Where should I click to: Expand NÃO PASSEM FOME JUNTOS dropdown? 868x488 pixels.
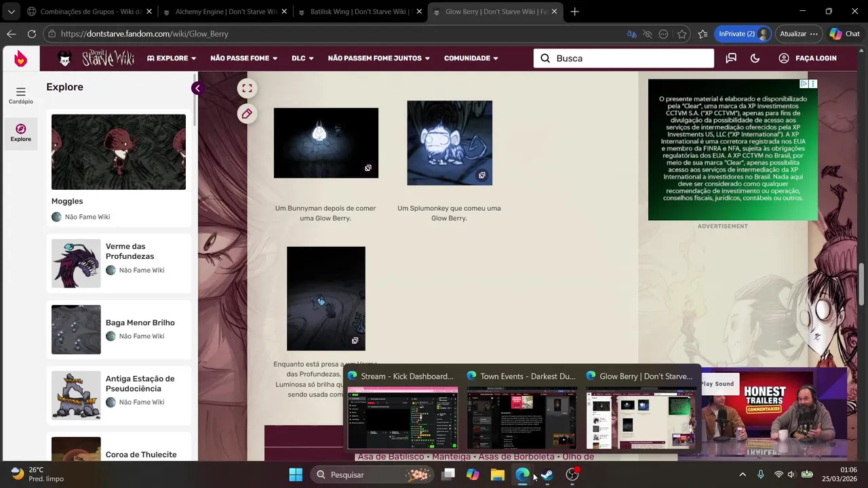[379, 58]
